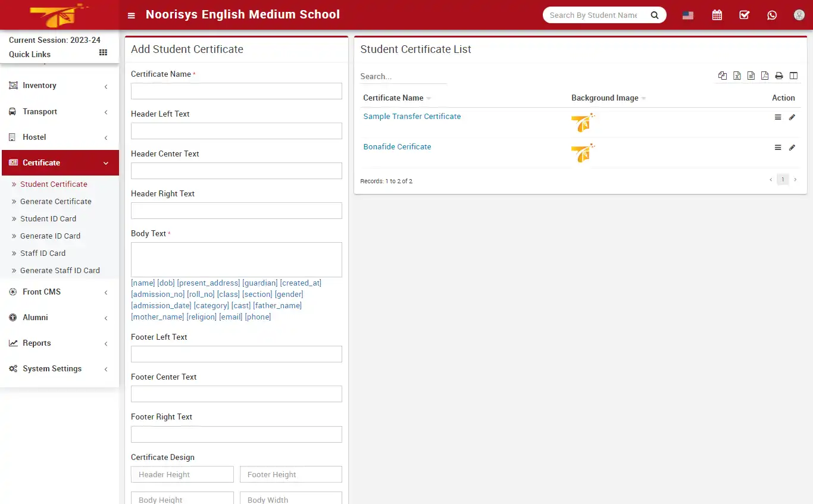Open the calendar icon in the header
The height and width of the screenshot is (504, 813).
(x=717, y=15)
